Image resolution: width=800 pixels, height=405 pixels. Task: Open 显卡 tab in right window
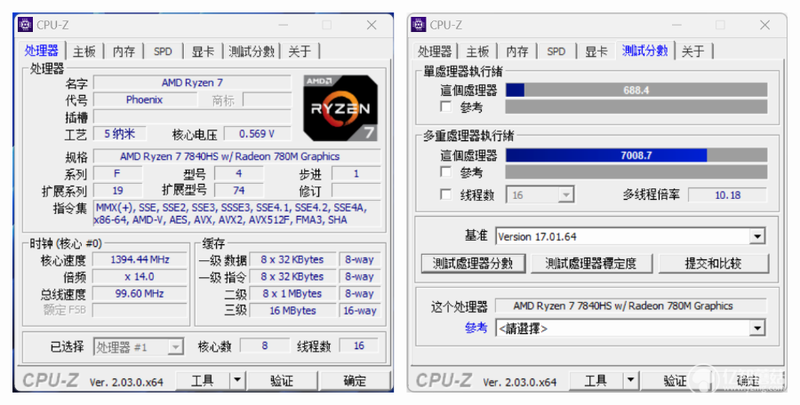click(596, 52)
